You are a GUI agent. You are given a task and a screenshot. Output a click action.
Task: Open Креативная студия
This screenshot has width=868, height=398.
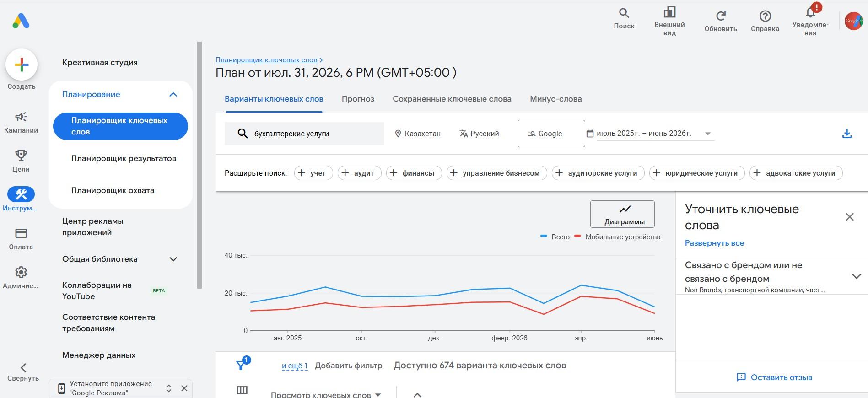click(100, 62)
